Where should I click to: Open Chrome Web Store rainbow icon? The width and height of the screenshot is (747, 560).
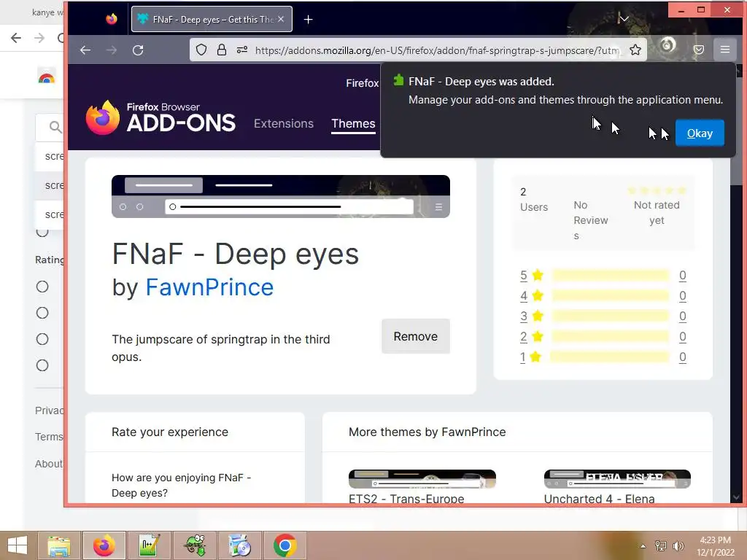(x=46, y=77)
